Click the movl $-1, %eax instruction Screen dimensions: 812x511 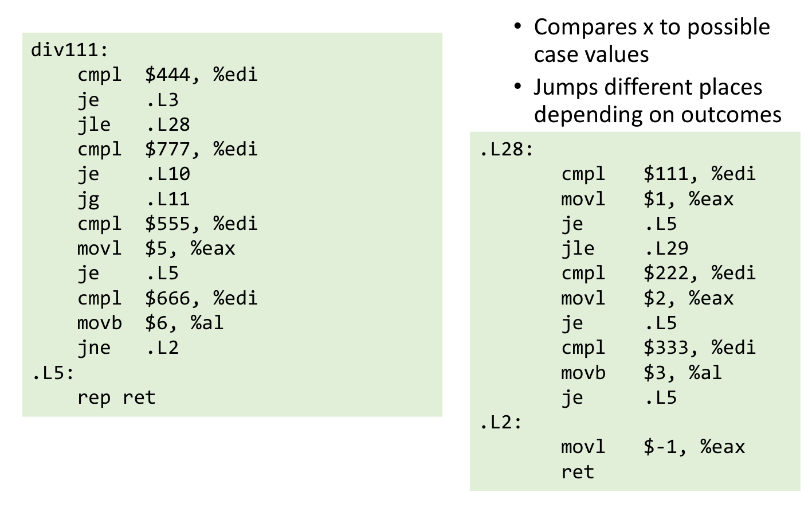653,447
